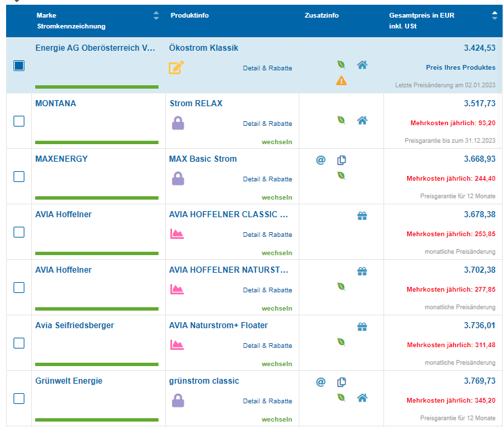This screenshot has width=504, height=427.
Task: Click the gift icon for AVIA HOFFELNER CLASSIC
Action: click(x=362, y=216)
